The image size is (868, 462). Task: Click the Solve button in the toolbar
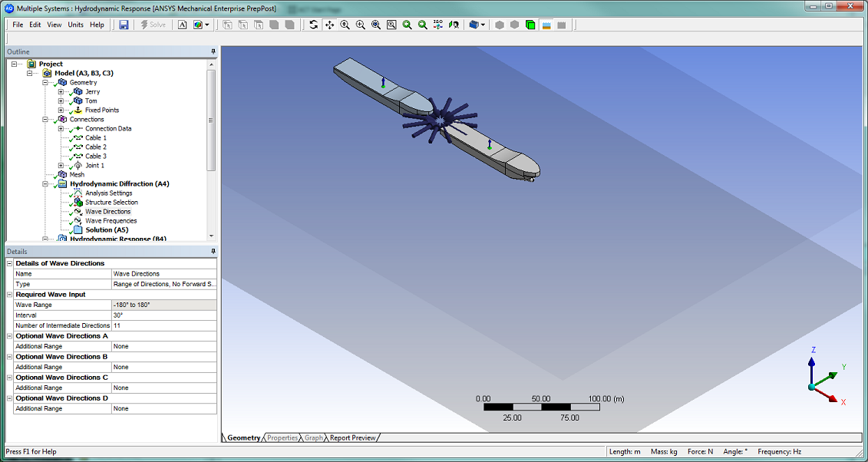pos(153,25)
